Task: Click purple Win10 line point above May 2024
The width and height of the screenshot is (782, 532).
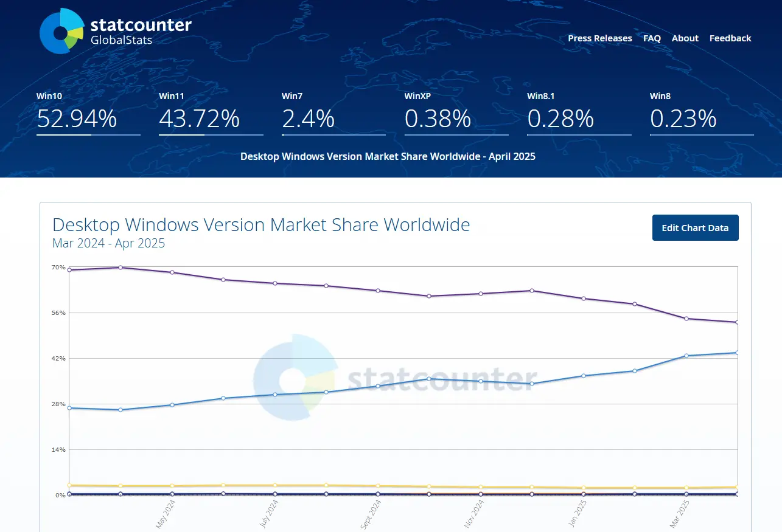Action: 172,272
